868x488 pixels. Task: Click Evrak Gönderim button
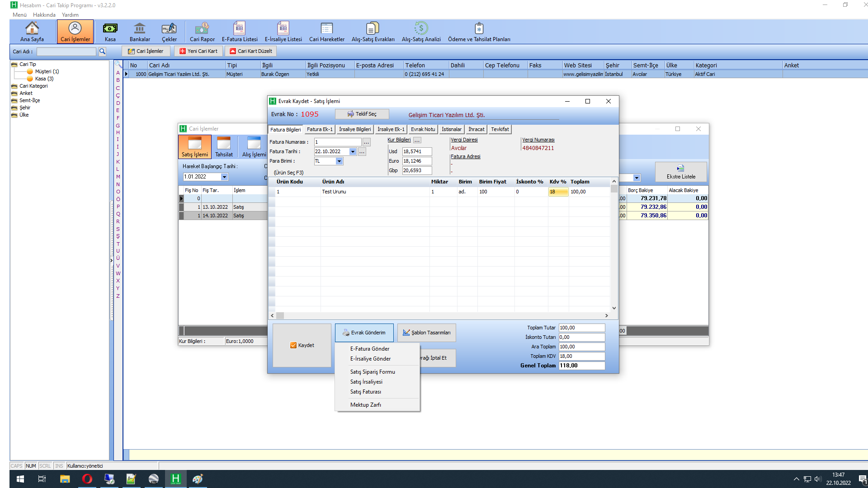(364, 333)
